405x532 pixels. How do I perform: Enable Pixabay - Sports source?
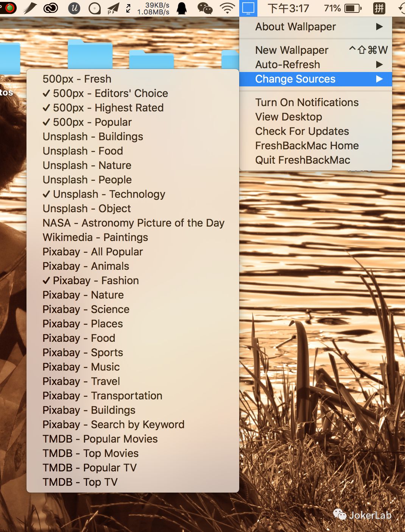tap(133, 352)
